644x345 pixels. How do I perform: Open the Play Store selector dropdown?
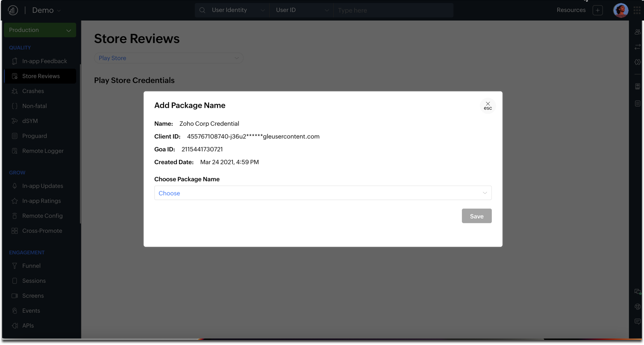tap(169, 58)
